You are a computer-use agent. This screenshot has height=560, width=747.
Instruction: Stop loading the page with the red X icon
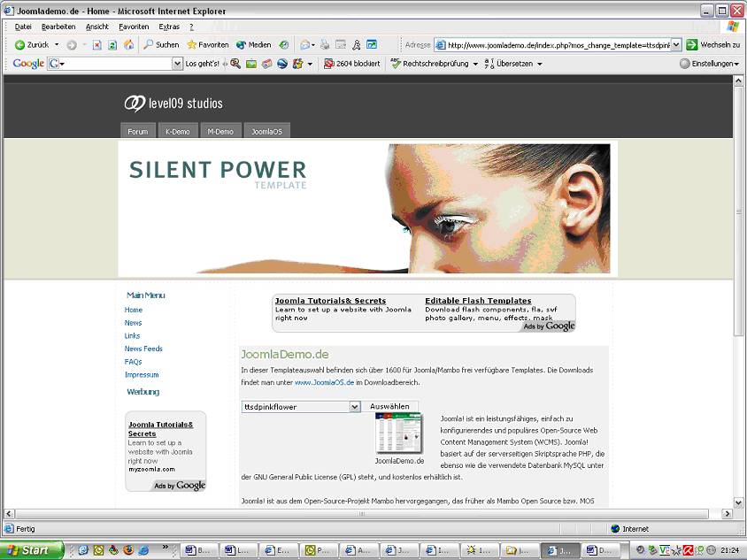(x=97, y=45)
